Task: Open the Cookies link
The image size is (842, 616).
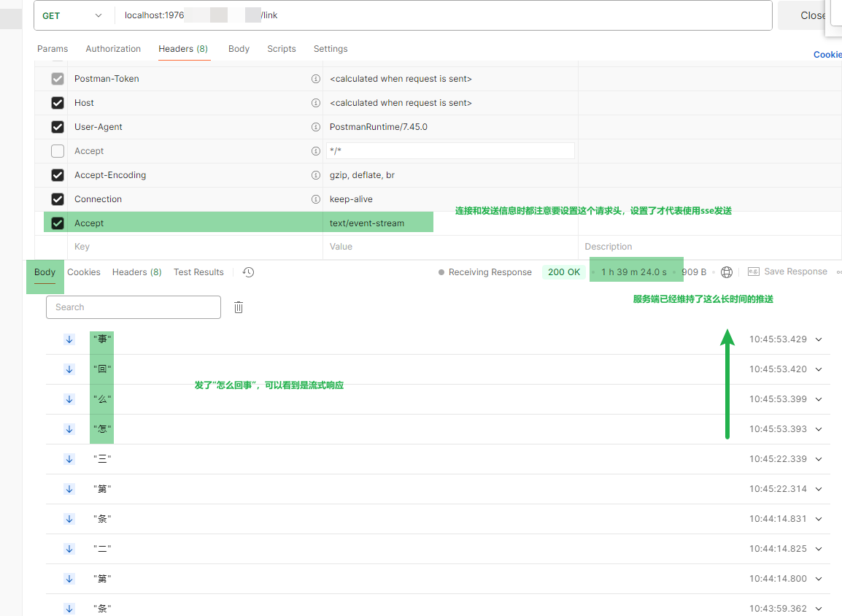Action: click(x=827, y=55)
